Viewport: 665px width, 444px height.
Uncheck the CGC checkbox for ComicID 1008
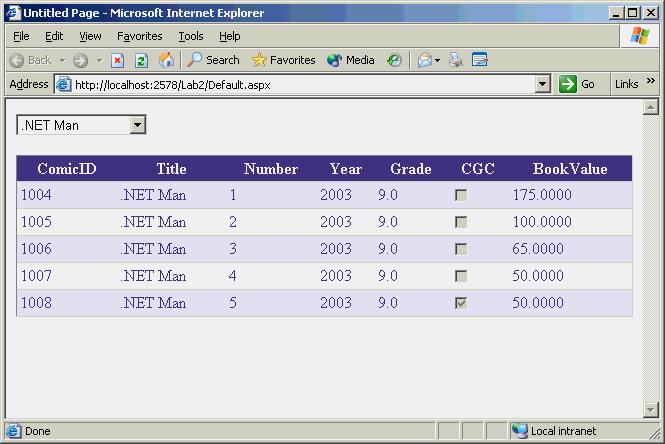pos(461,303)
